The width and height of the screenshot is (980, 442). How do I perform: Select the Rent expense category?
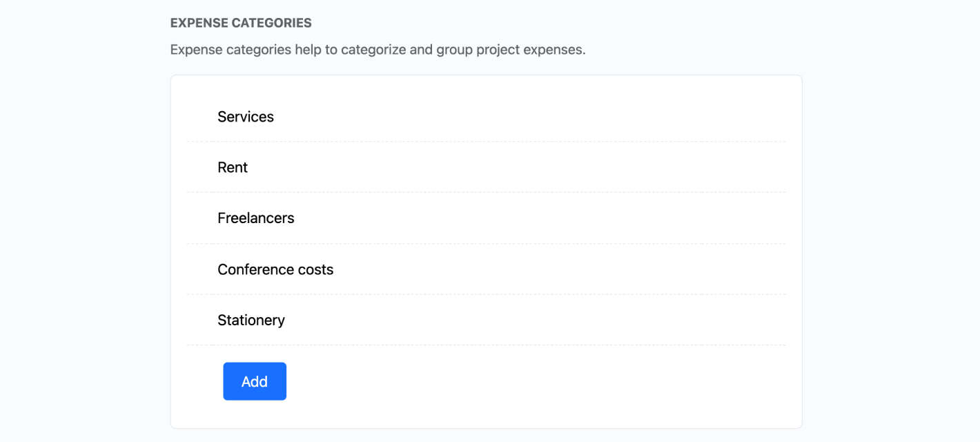tap(233, 167)
